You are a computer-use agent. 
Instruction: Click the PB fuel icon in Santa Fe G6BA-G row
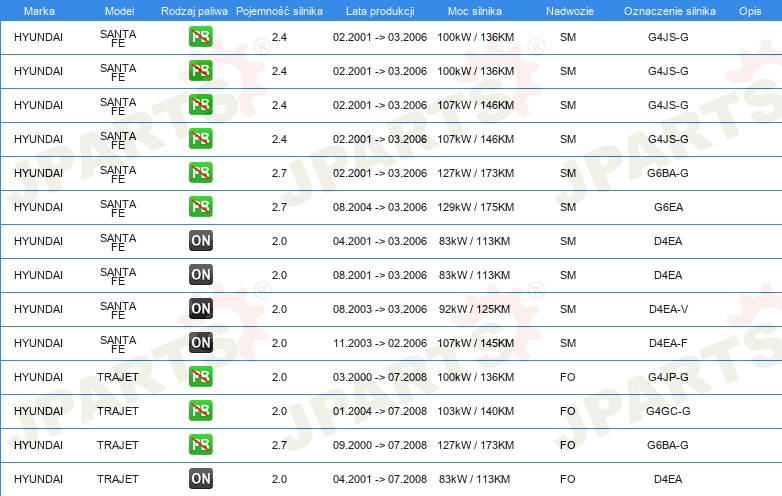coord(201,173)
